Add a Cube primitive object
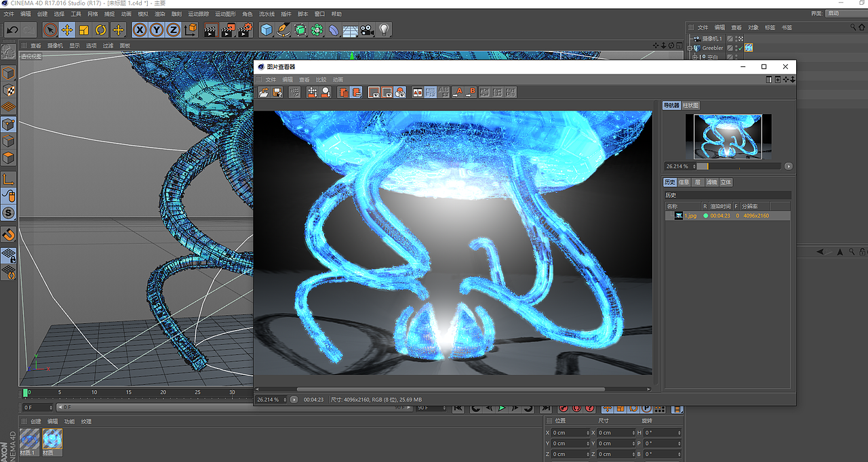 pos(267,30)
